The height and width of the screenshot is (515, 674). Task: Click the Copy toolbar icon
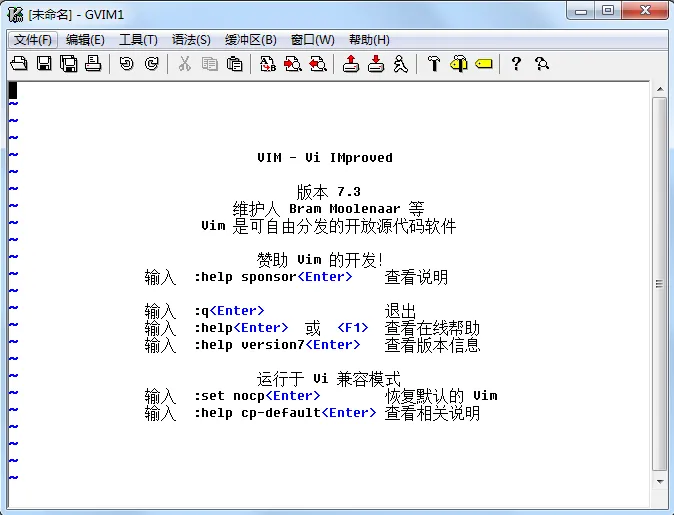(209, 64)
